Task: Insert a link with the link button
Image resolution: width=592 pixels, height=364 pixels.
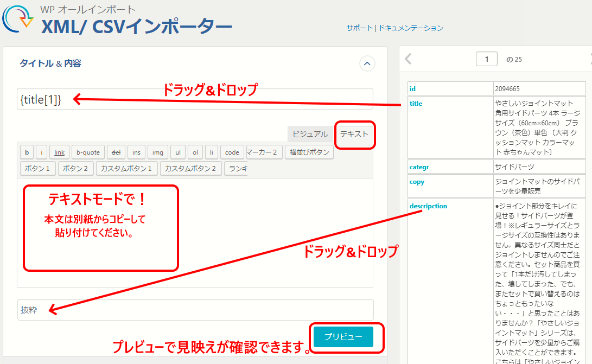Action: tap(60, 152)
